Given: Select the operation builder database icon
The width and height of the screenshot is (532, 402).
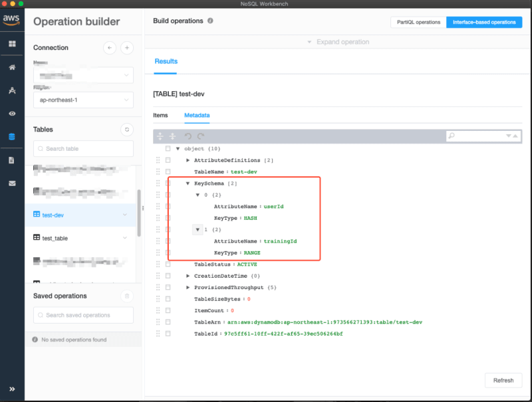Looking at the screenshot, I should 12,137.
